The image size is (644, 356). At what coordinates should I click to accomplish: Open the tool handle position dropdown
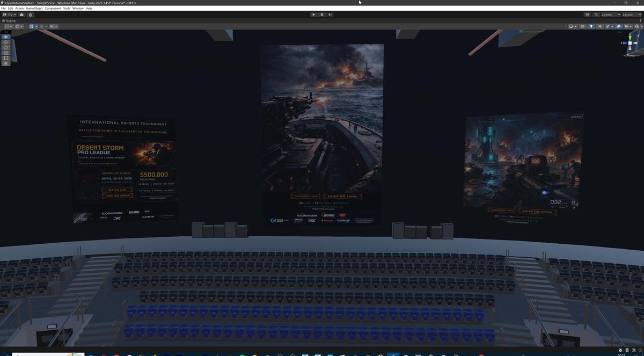[x=9, y=26]
